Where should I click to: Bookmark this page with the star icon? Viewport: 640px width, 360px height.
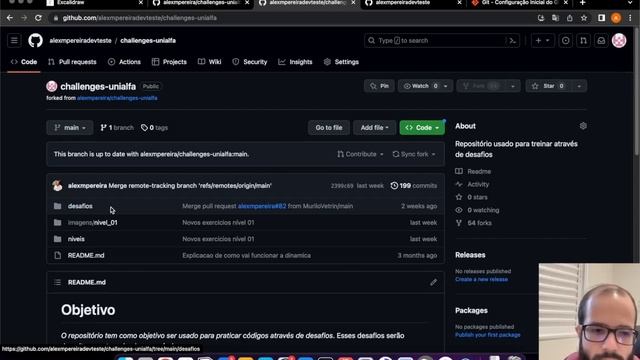click(x=584, y=18)
